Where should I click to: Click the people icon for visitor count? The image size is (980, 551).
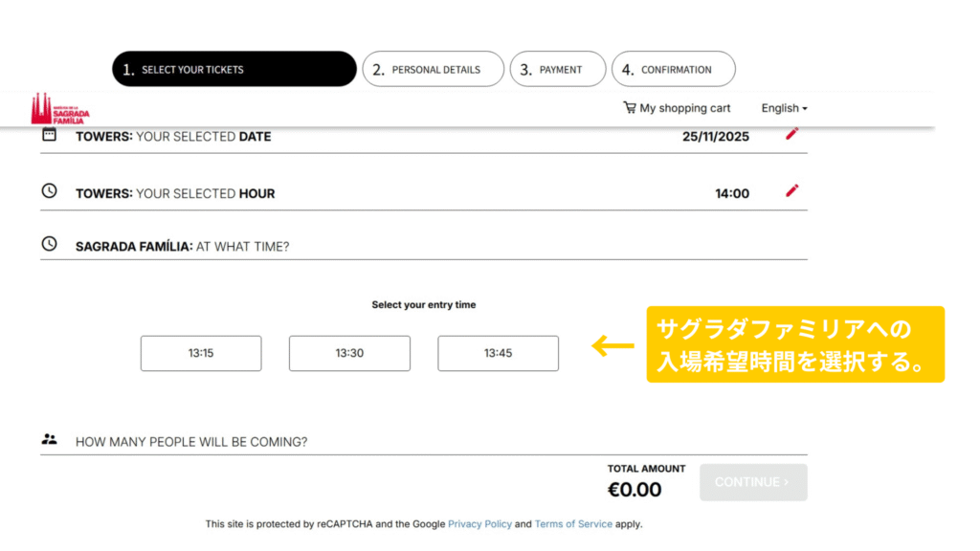[x=50, y=440]
